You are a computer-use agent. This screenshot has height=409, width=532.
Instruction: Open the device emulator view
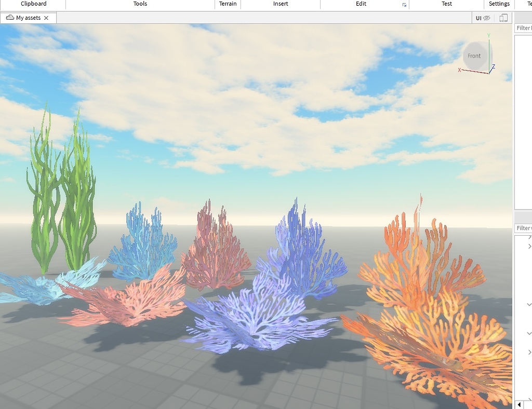503,17
